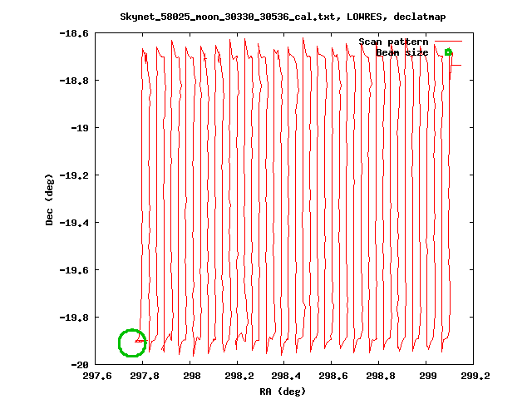Click the 299 RA axis tick label

pyautogui.click(x=428, y=376)
